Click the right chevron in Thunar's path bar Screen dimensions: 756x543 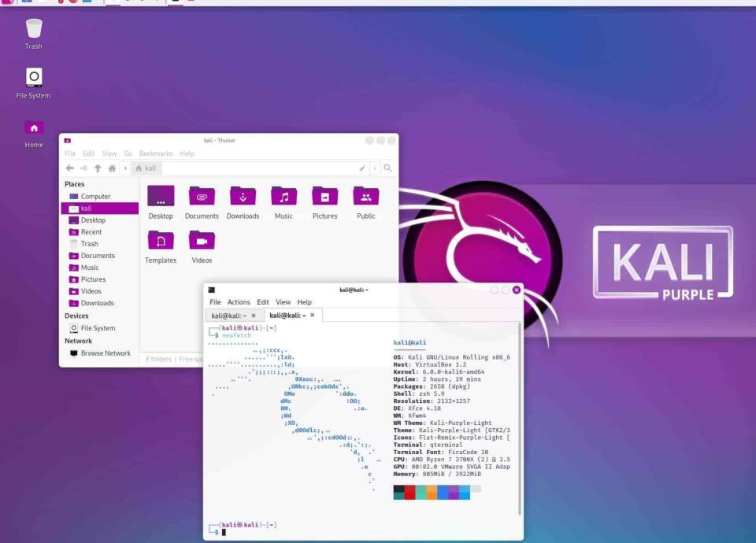[x=375, y=168]
